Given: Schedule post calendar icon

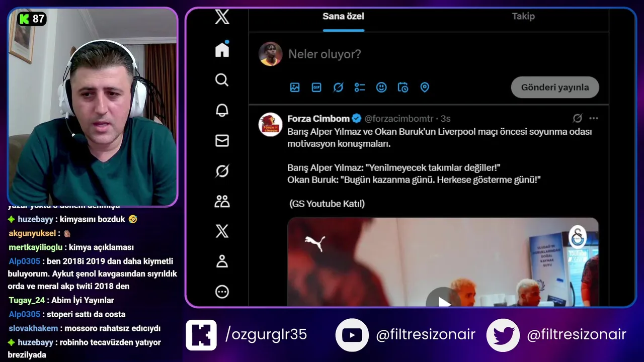Looking at the screenshot, I should tap(403, 87).
